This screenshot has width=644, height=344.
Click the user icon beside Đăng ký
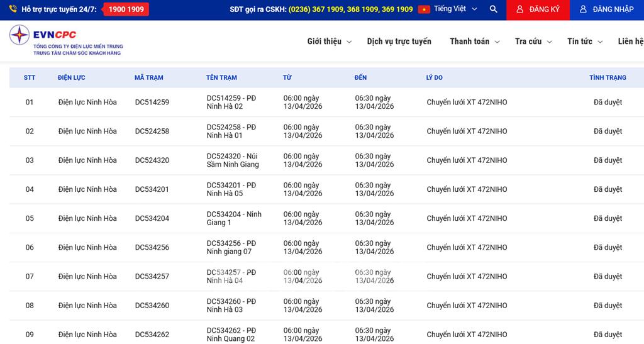point(519,9)
